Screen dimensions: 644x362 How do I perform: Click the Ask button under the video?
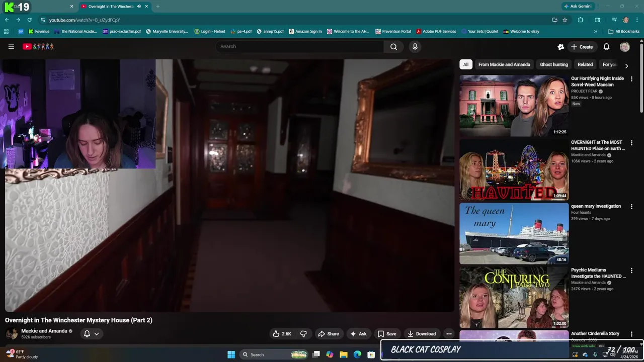click(x=358, y=334)
